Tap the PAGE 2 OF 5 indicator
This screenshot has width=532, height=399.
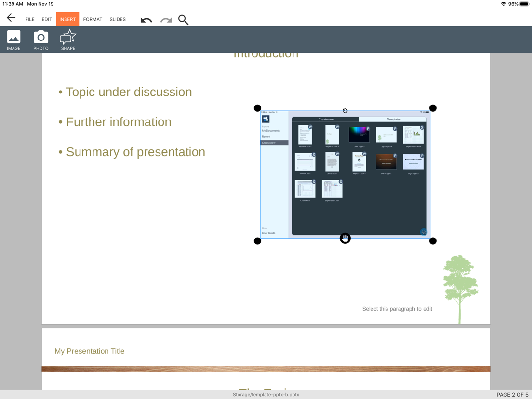tap(512, 395)
